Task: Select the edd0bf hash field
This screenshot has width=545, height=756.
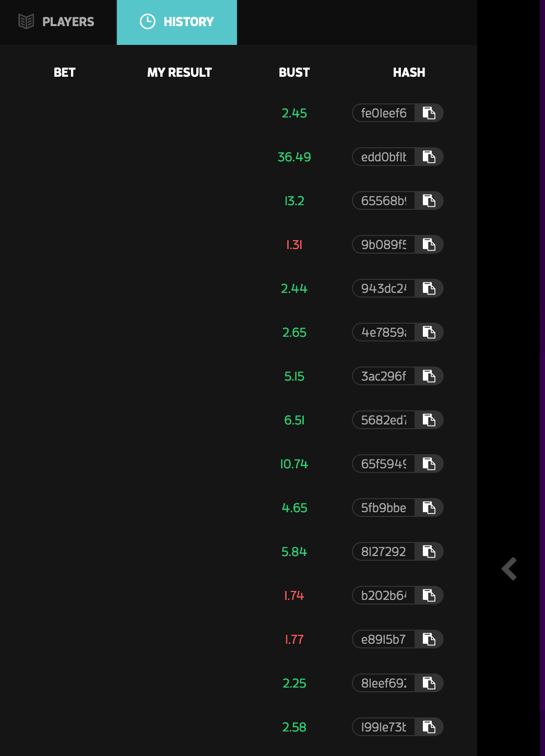Action: coord(384,157)
